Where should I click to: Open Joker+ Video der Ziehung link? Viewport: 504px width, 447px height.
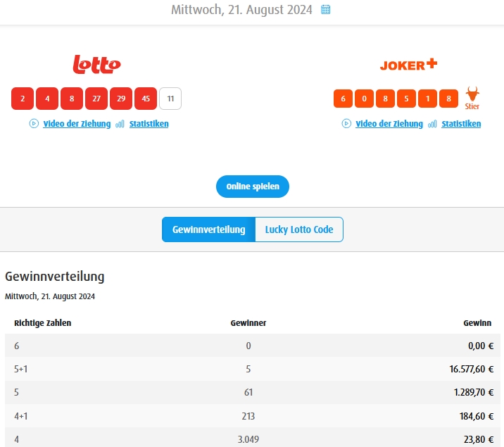[x=389, y=124]
